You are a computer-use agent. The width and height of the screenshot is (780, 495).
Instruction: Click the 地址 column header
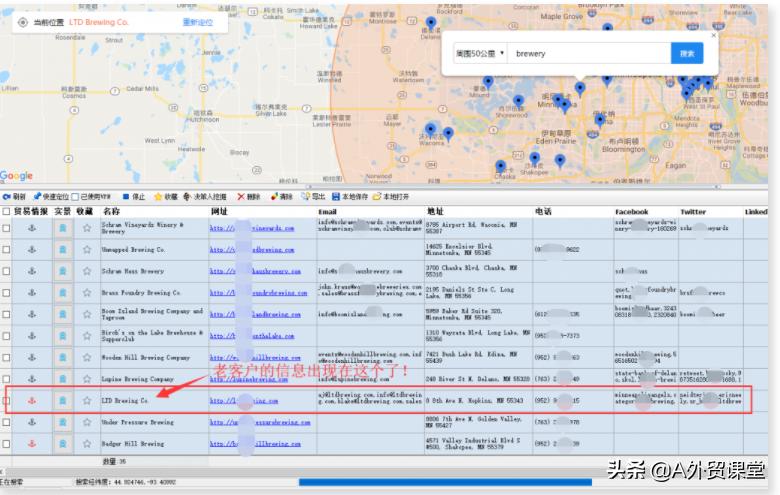click(x=435, y=212)
